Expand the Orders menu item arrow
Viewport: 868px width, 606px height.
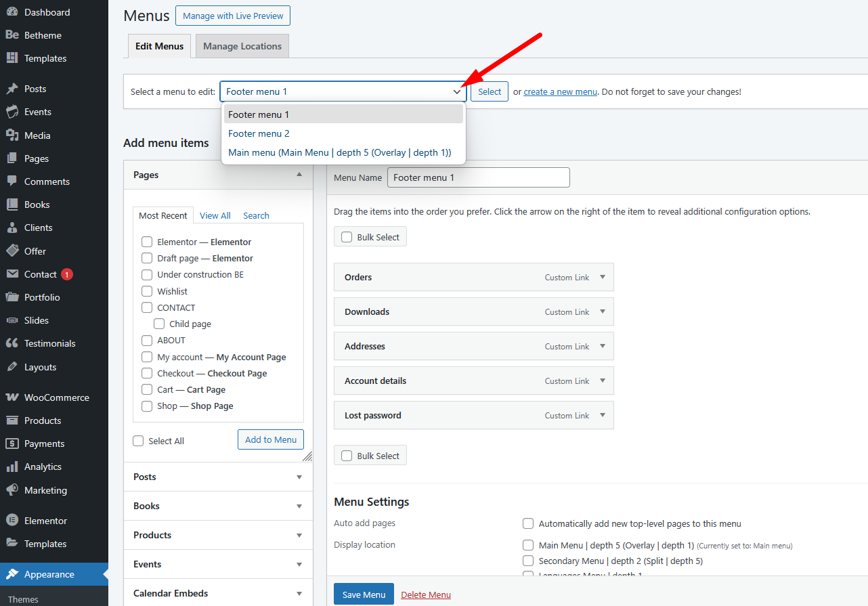(603, 277)
